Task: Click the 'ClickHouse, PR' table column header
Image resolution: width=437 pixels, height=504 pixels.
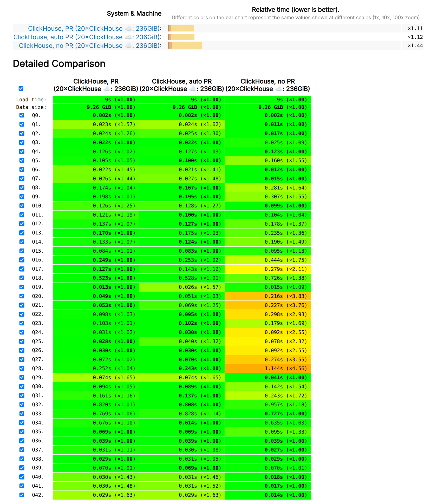Action: click(96, 85)
